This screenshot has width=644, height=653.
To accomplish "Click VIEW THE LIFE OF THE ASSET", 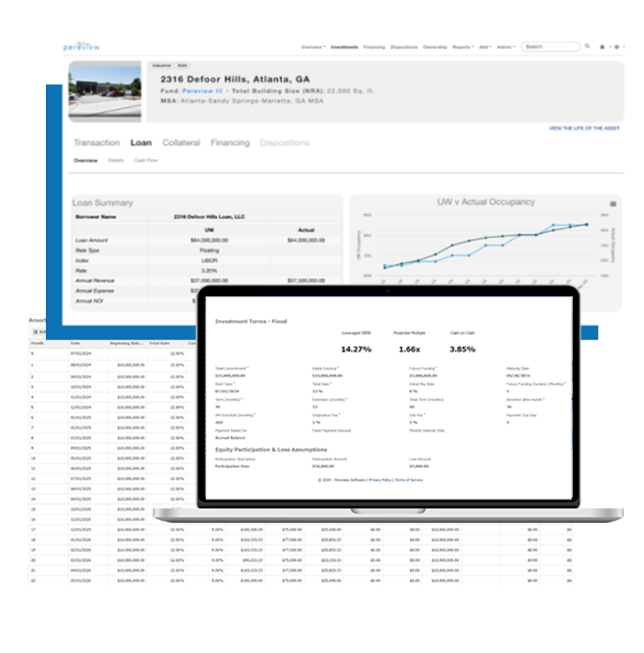I will tap(584, 127).
